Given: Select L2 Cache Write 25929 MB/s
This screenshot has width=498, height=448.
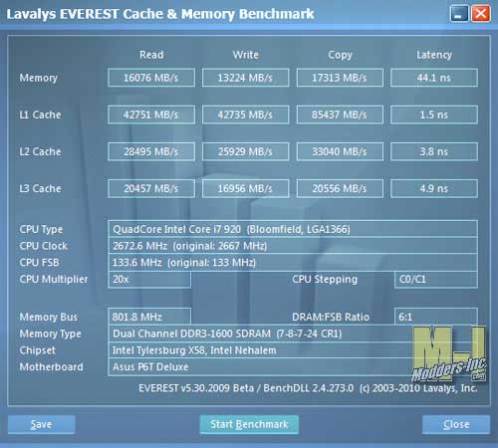Looking at the screenshot, I should 246,151.
